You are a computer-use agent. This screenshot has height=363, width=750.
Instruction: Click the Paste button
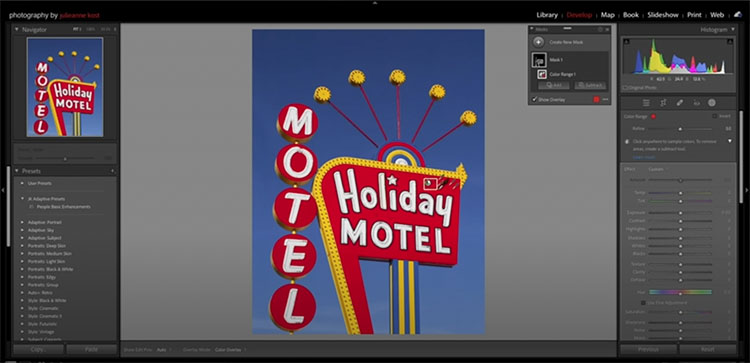(x=91, y=350)
